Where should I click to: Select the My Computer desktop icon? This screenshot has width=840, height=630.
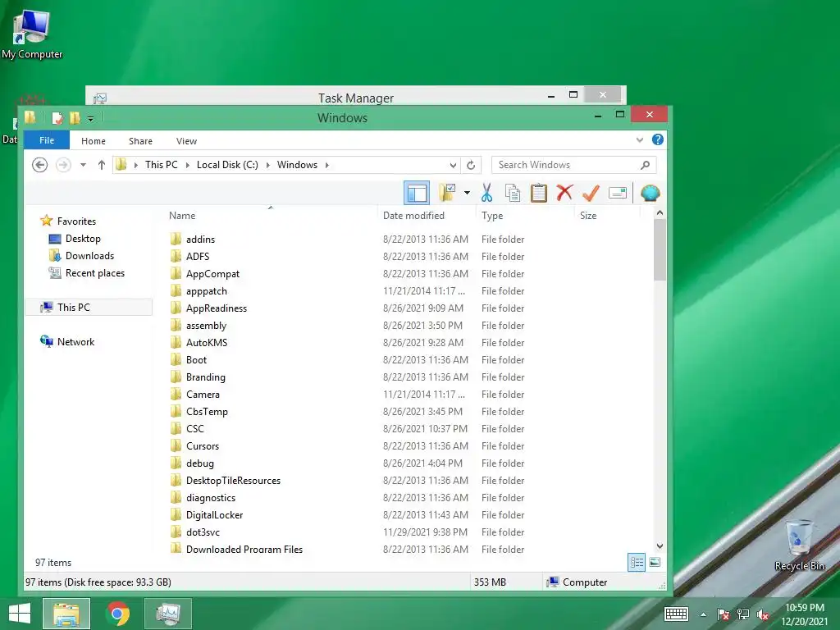(x=32, y=34)
